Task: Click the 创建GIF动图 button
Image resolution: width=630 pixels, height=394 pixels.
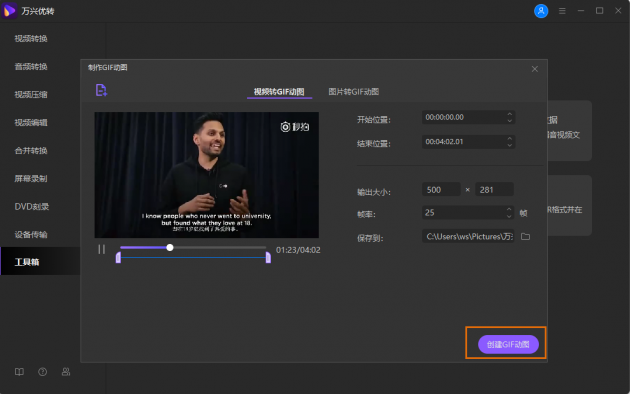Action: 508,344
